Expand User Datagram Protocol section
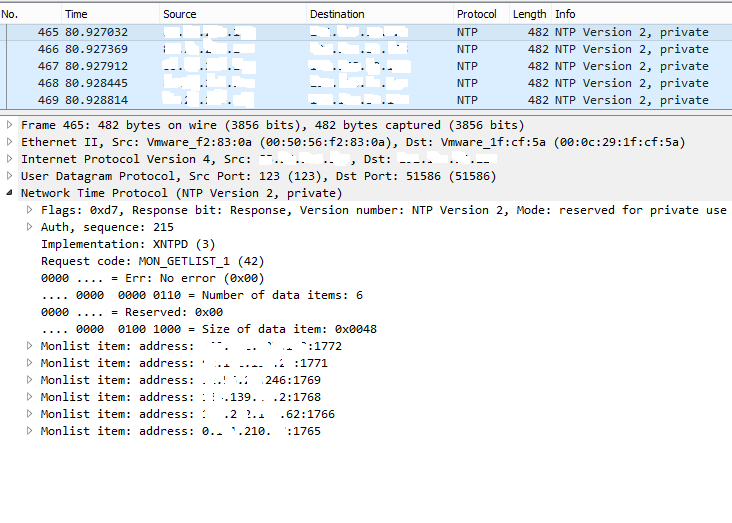This screenshot has width=732, height=523. (x=9, y=176)
